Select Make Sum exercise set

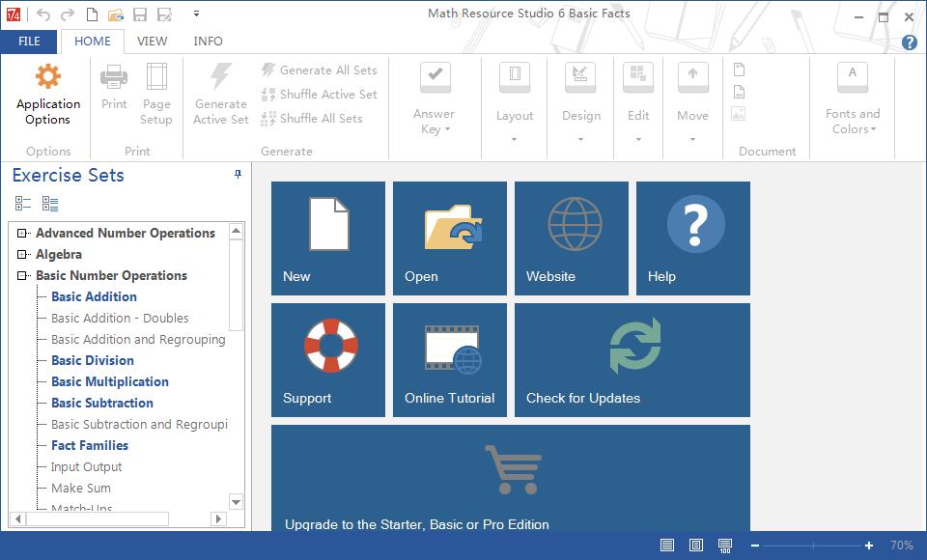(x=81, y=489)
